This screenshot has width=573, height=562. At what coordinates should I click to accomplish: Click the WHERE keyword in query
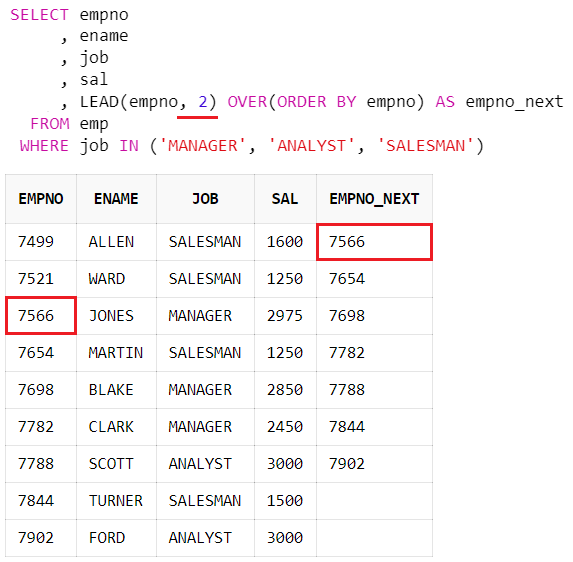(44, 146)
